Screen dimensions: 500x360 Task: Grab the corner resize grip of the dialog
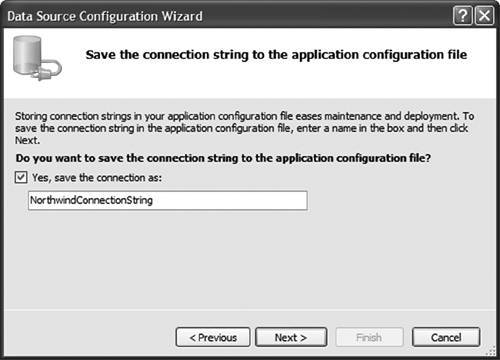[x=491, y=351]
